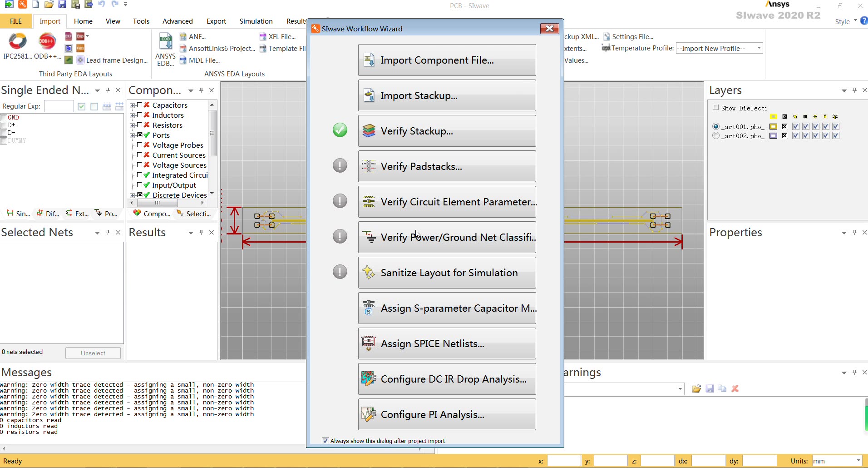The width and height of the screenshot is (868, 468).
Task: Click the XFL File import icon
Action: click(x=263, y=36)
